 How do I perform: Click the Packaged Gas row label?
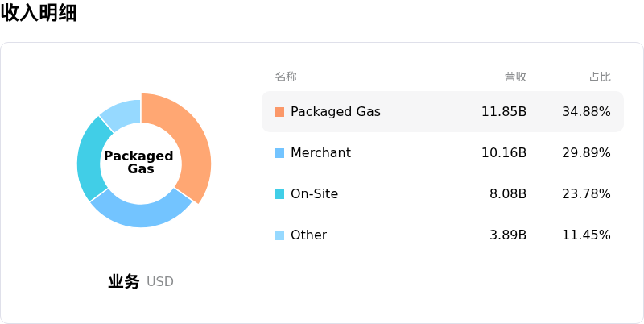click(336, 112)
